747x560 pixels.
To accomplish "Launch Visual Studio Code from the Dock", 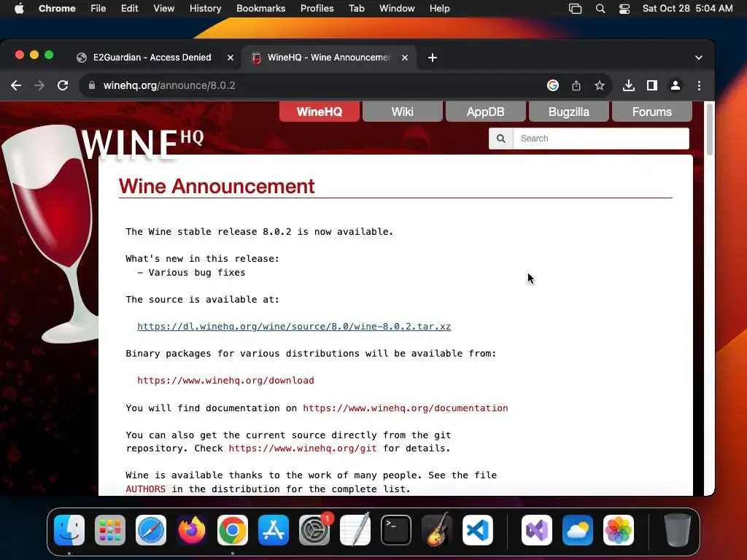I will [478, 530].
